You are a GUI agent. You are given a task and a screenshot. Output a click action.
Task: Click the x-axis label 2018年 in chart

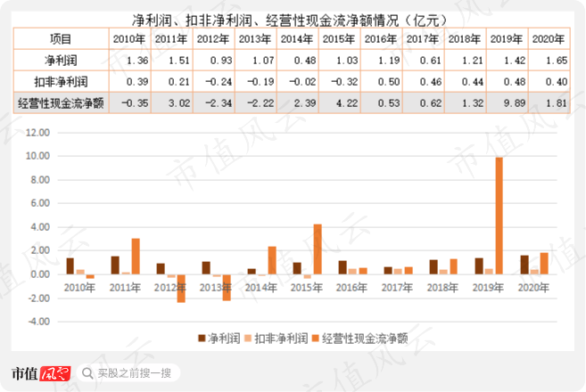pyautogui.click(x=442, y=288)
